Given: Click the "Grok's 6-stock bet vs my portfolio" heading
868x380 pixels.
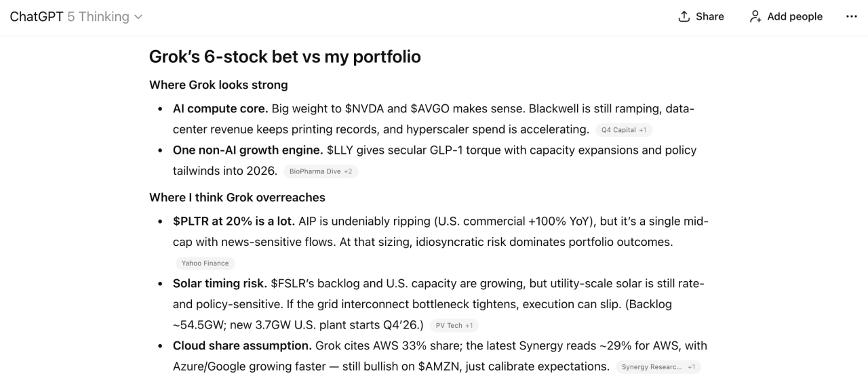Looking at the screenshot, I should (x=285, y=57).
